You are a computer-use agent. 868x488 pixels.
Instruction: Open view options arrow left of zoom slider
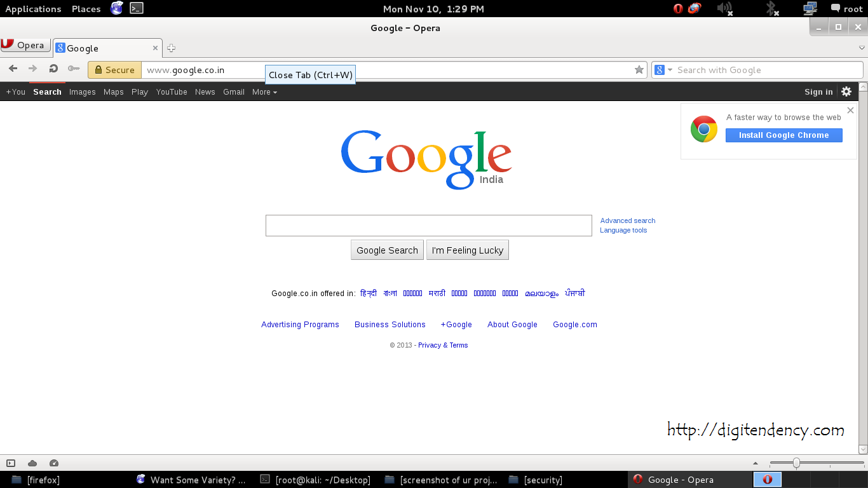(x=756, y=463)
